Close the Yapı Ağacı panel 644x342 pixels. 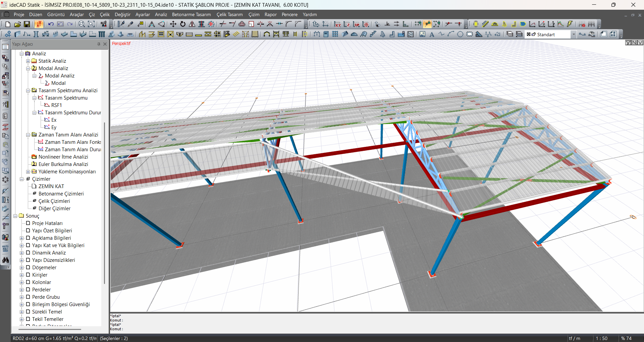coord(105,44)
